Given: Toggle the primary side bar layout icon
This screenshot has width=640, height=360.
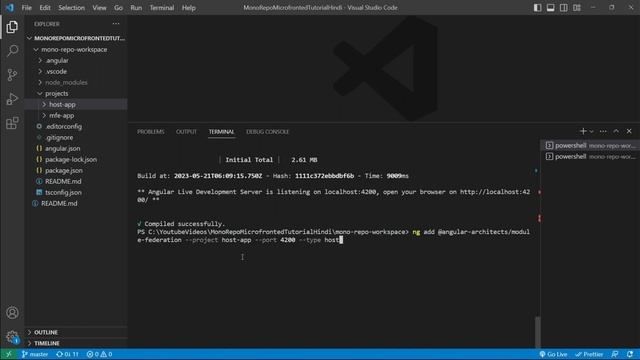Looking at the screenshot, I should click(x=538, y=8).
